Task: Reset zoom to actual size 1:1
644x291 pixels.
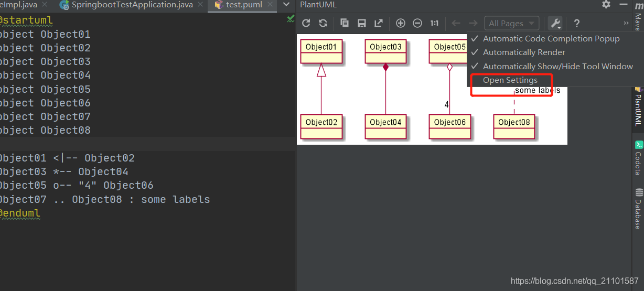Action: pyautogui.click(x=434, y=23)
